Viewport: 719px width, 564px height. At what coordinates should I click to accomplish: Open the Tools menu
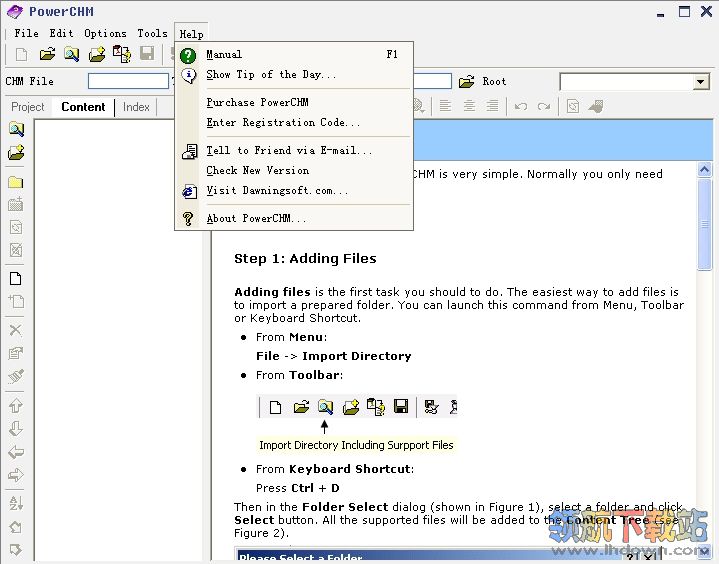click(152, 33)
